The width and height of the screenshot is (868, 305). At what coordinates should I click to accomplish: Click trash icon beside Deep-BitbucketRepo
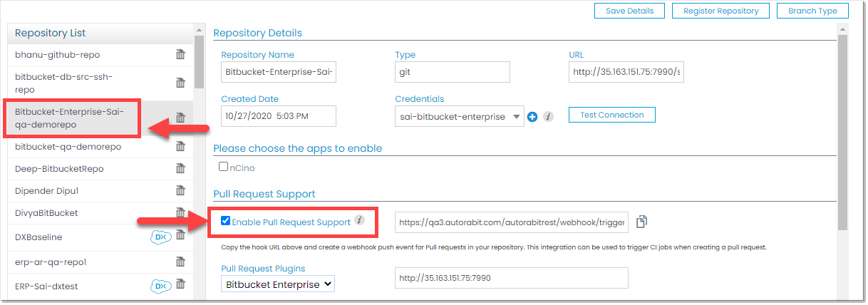180,169
